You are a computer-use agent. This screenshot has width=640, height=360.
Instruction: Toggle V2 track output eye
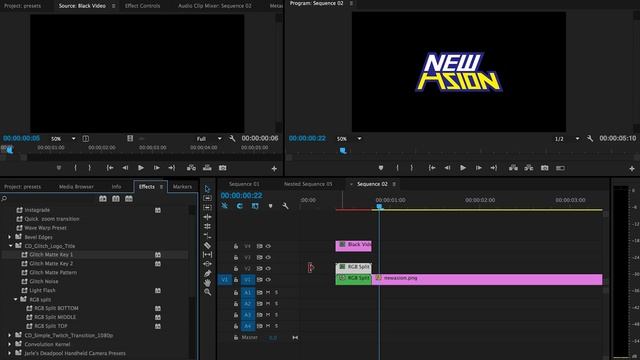268,269
